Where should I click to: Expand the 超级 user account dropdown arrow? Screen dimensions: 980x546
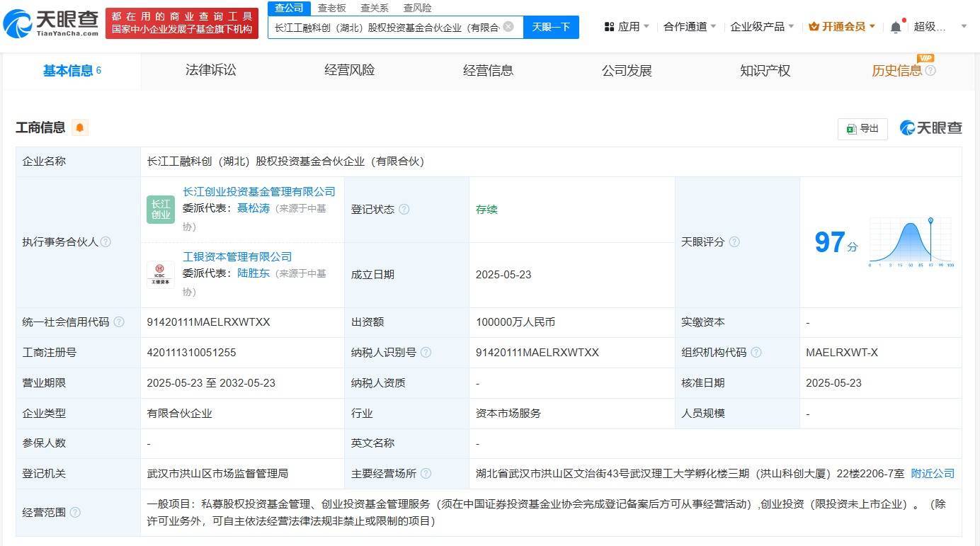(964, 27)
